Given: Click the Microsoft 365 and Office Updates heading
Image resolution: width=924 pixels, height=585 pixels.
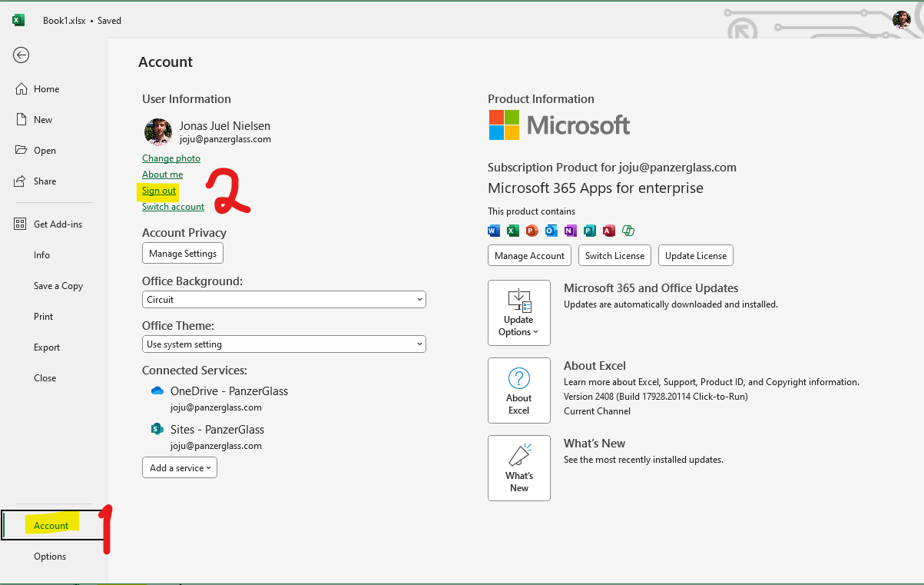Looking at the screenshot, I should (651, 288).
